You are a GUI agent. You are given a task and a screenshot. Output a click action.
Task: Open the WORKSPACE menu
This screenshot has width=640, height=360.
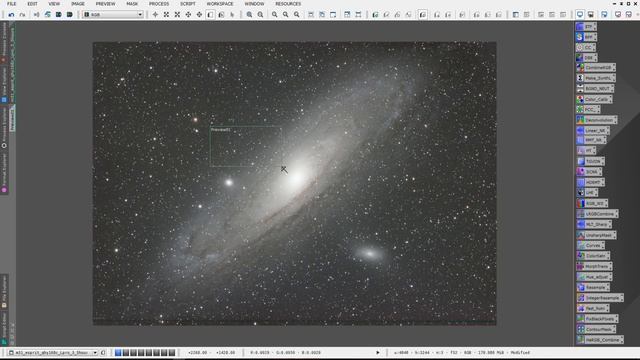[220, 4]
